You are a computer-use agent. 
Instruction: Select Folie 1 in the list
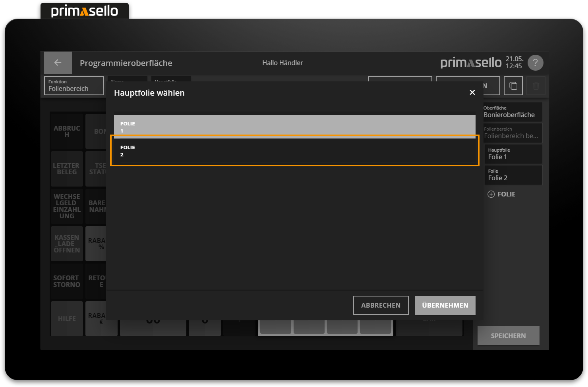click(294, 126)
